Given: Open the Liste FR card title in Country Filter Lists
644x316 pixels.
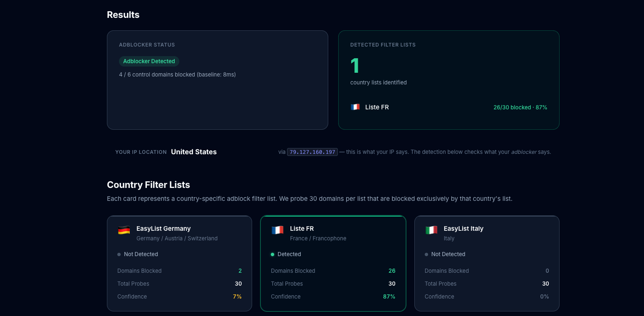Looking at the screenshot, I should (x=302, y=229).
